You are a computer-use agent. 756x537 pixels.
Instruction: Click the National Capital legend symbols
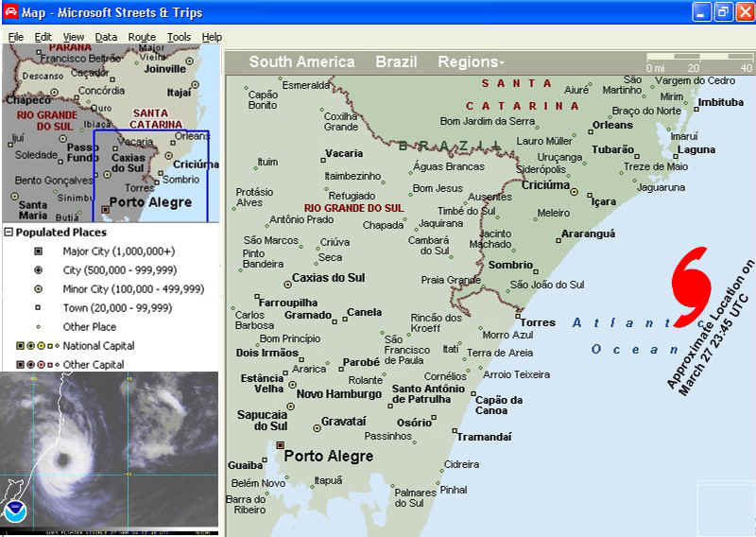click(x=38, y=346)
